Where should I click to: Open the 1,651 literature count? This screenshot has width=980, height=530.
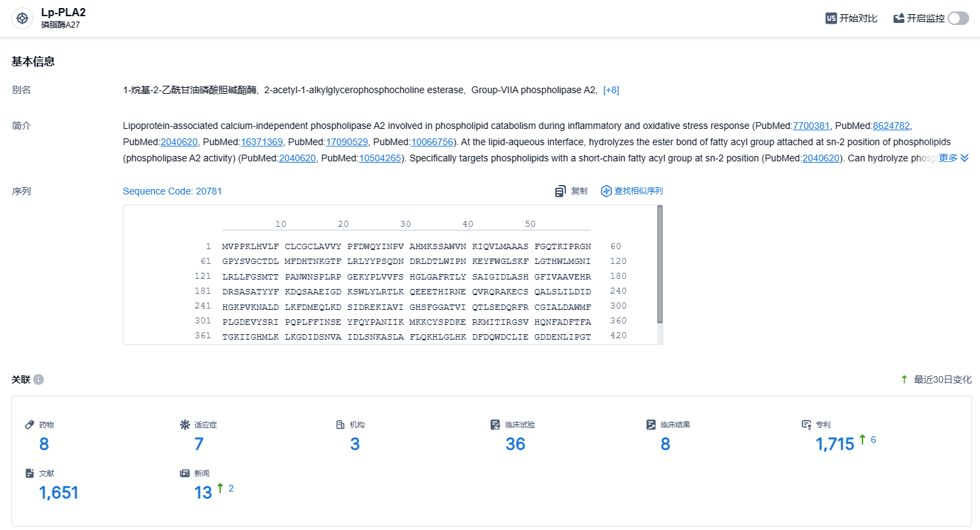[x=59, y=492]
